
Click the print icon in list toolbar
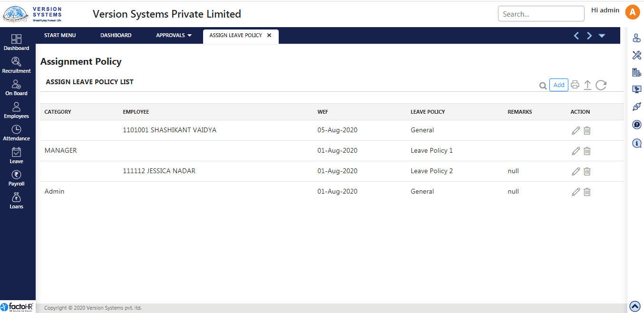[575, 85]
